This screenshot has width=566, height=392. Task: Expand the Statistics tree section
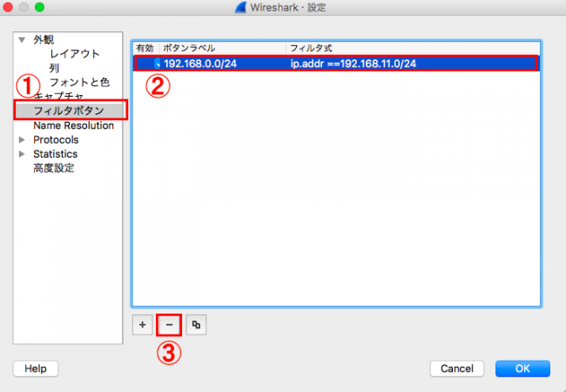tap(22, 154)
